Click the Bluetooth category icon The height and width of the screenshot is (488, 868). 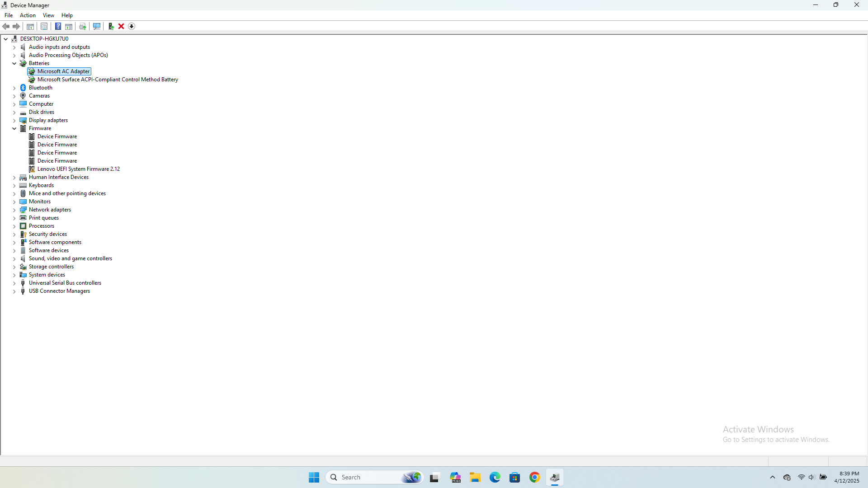pyautogui.click(x=23, y=88)
